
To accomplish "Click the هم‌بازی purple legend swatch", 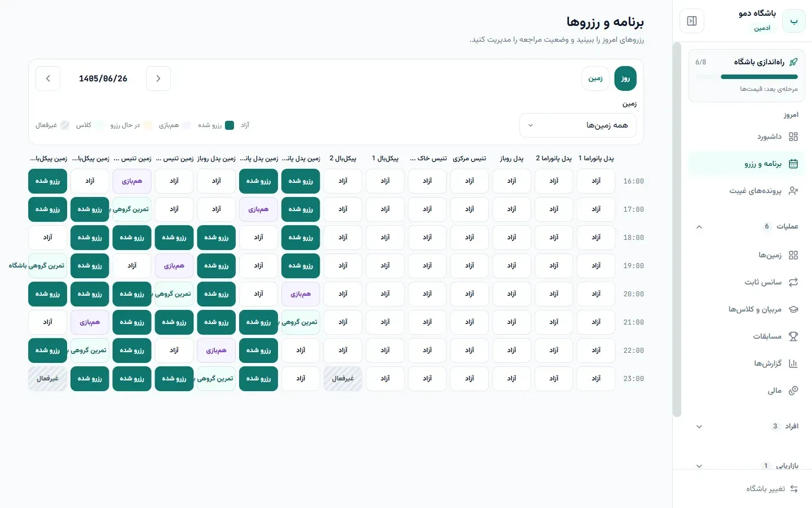I will click(x=187, y=125).
